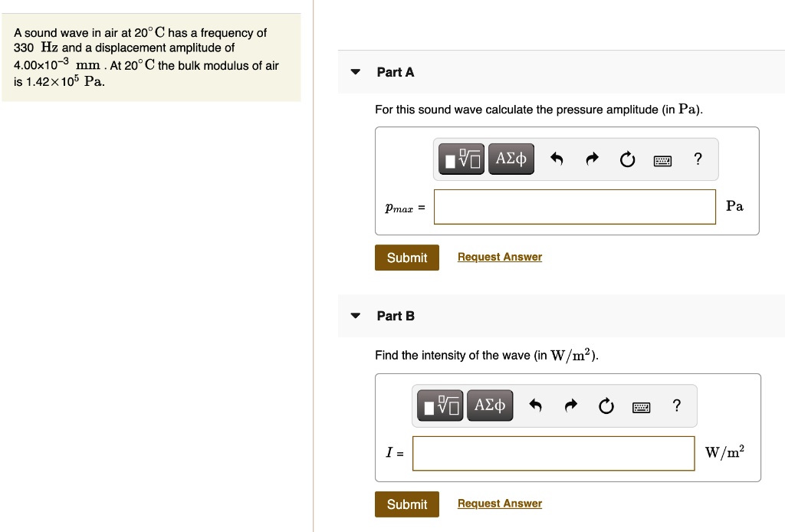Screen dimensions: 785x532
Task: Open the Greek symbols menu in Part B
Action: [490, 406]
